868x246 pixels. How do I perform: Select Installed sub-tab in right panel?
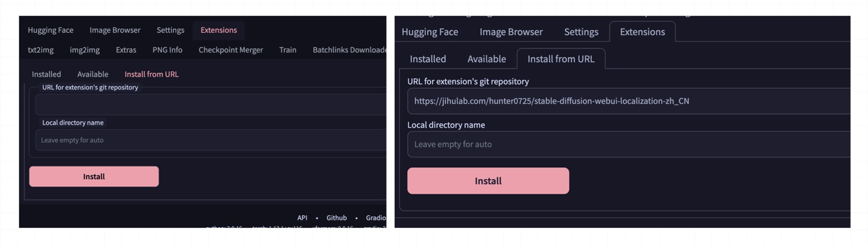428,59
